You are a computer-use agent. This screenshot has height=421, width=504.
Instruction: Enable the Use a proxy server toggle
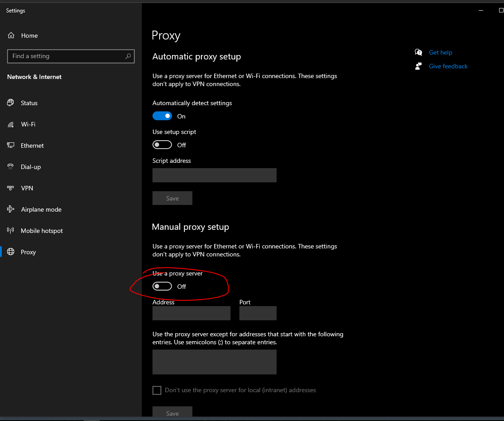coord(162,287)
